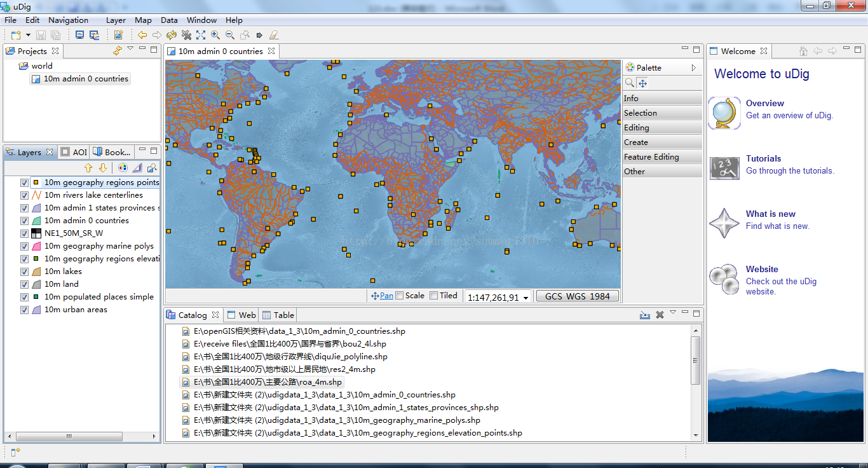The height and width of the screenshot is (468, 868).
Task: Expand the Feature Editing palette drawer
Action: (x=662, y=156)
